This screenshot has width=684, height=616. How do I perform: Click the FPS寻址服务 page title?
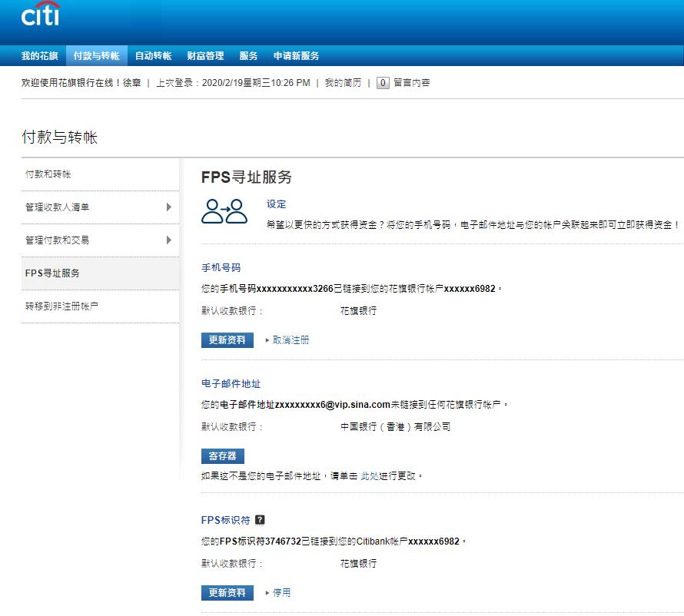(x=247, y=177)
